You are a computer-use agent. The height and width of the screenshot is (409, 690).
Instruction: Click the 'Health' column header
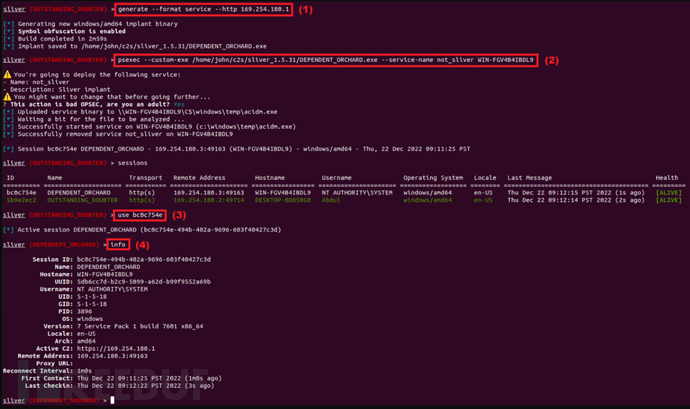[667, 178]
